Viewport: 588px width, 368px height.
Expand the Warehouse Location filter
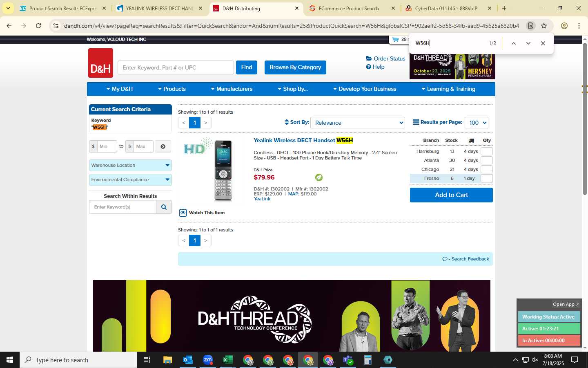(130, 165)
